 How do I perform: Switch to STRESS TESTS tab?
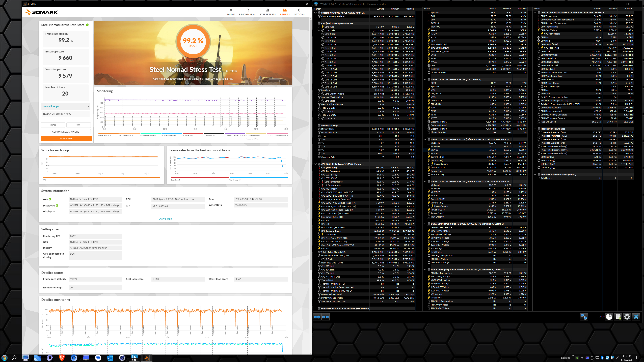(267, 12)
